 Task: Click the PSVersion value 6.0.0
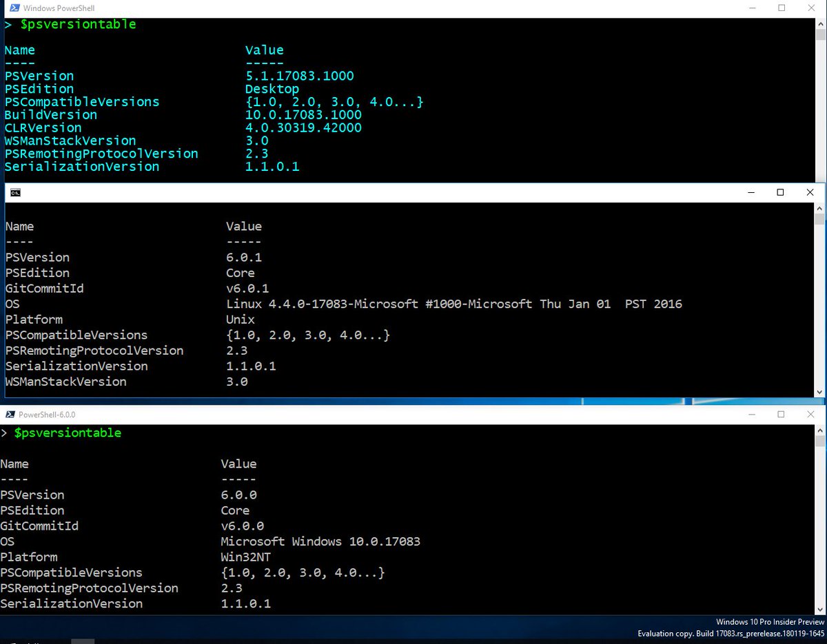(x=238, y=495)
